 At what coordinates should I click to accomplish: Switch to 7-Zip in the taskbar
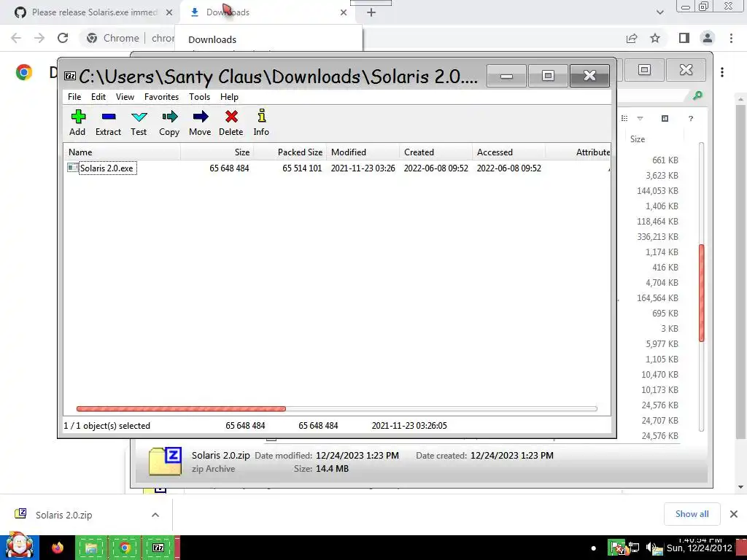(158, 548)
